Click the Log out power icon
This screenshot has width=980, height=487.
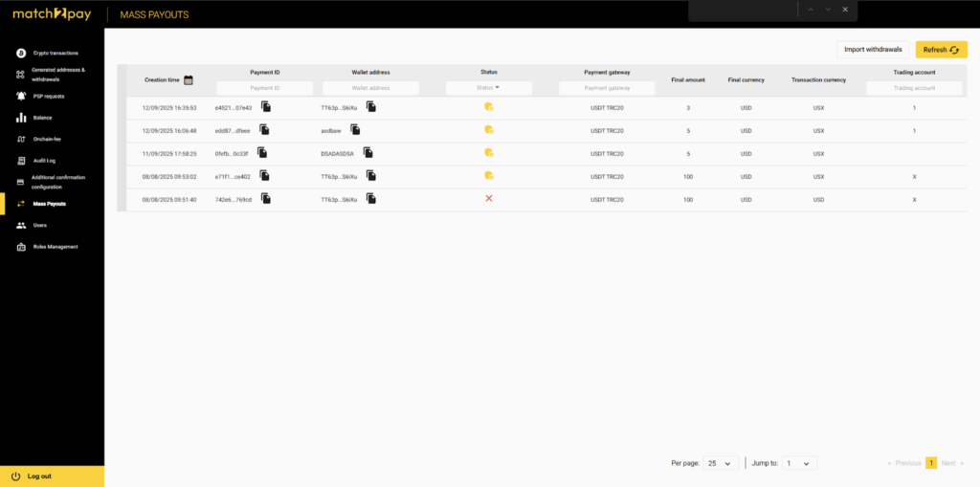pos(15,476)
